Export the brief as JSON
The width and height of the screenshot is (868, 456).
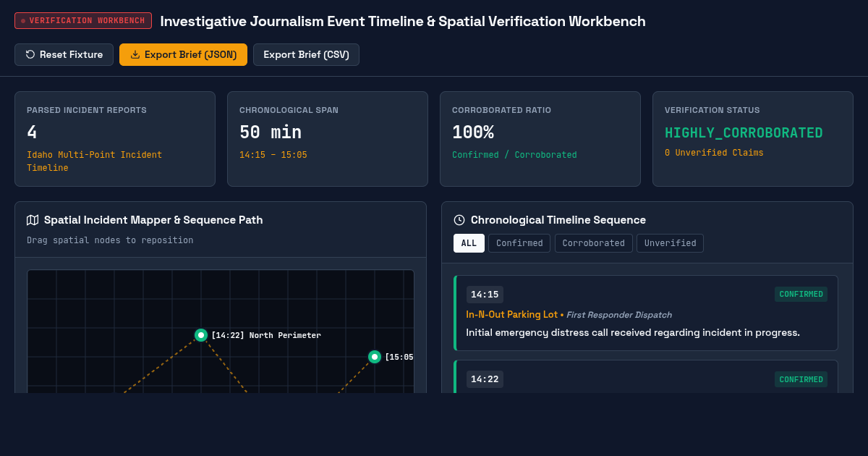tap(183, 54)
